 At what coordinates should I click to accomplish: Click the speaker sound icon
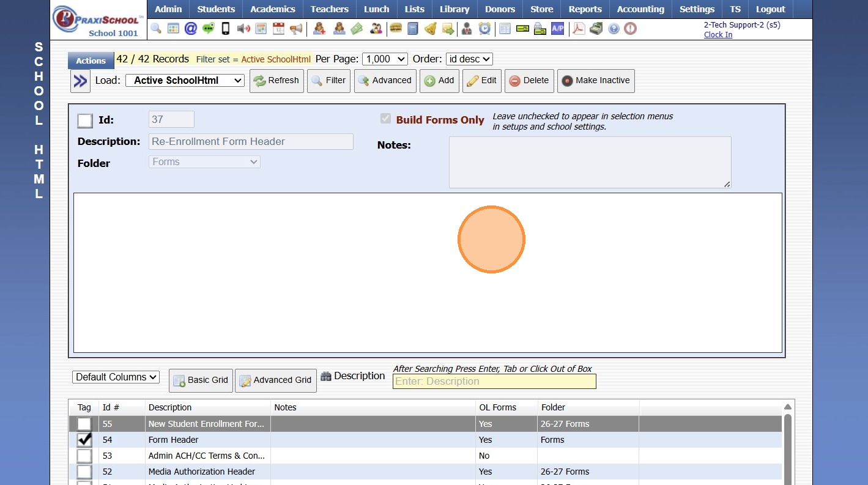[243, 29]
